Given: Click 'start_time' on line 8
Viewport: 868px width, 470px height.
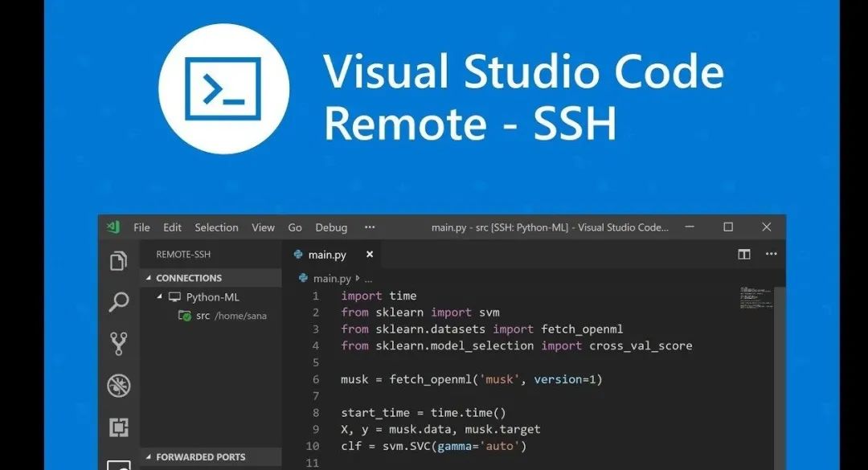Looking at the screenshot, I should [375, 412].
